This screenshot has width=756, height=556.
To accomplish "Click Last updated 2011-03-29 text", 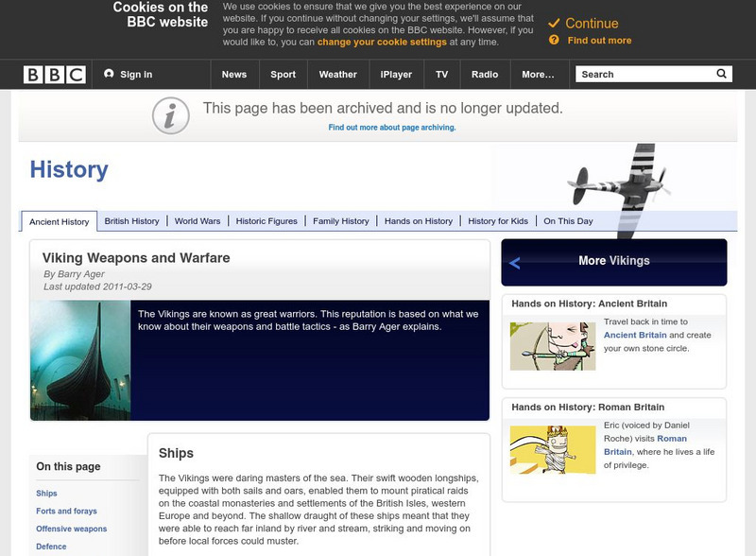I will [x=97, y=287].
